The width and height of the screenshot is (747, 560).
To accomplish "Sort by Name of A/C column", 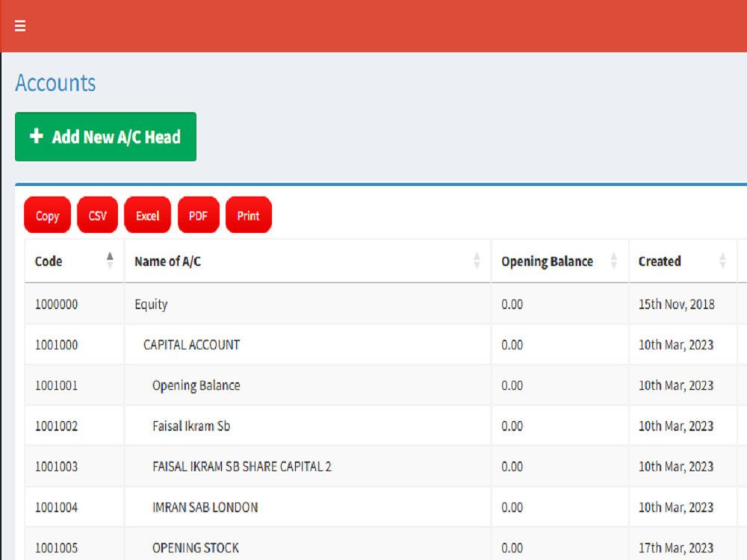I will coord(308,261).
